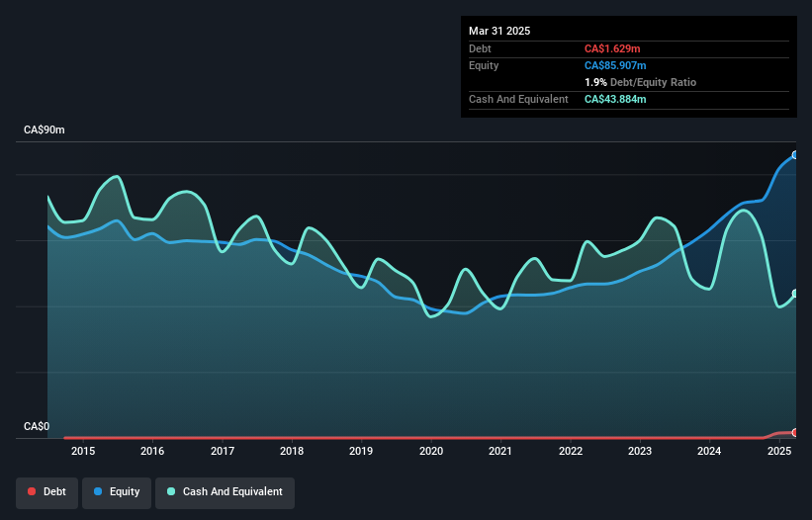Click the CA$43.884m cash value
812x520 pixels.
tap(615, 99)
